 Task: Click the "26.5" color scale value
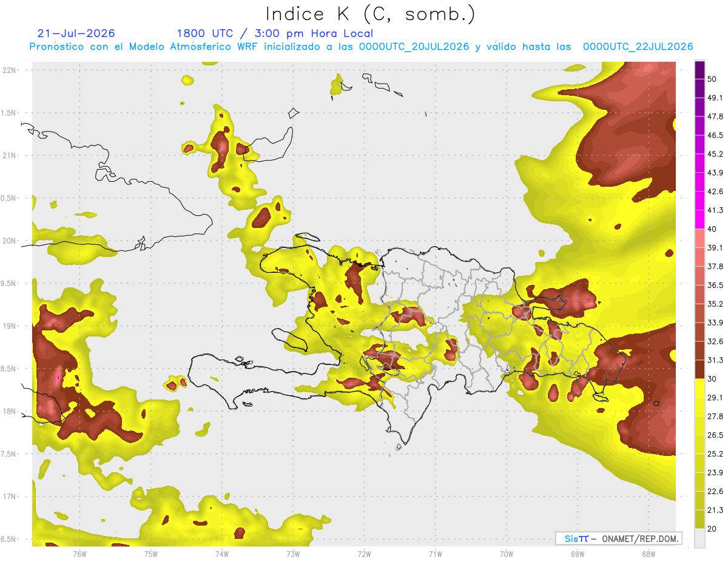tap(715, 435)
